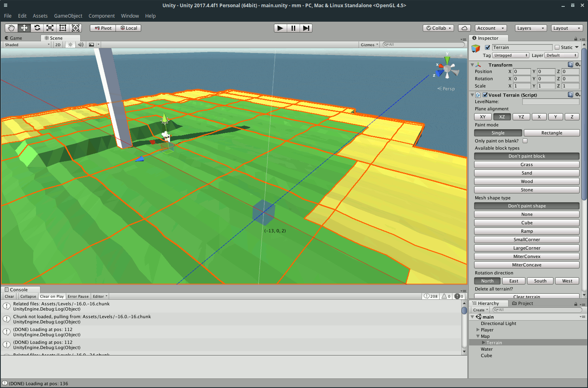This screenshot has height=388, width=588.
Task: Toggle 2D scene view mode
Action: click(x=58, y=45)
